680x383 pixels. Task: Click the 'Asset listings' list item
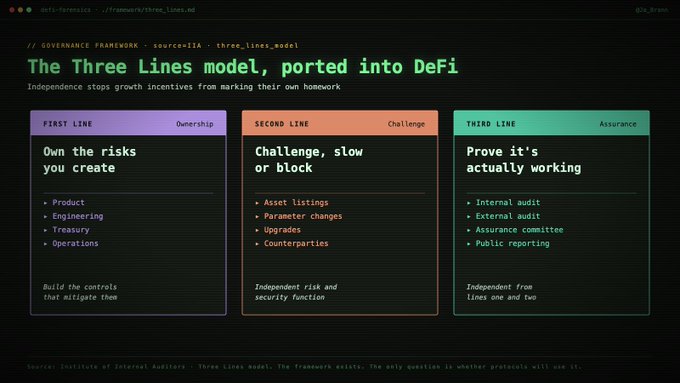[x=296, y=203]
